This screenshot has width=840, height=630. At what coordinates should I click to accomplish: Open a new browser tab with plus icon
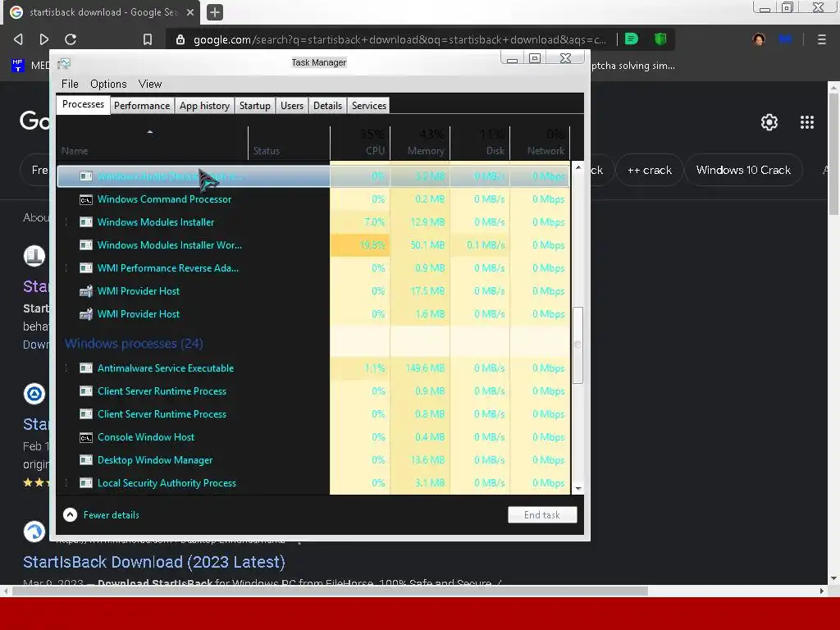point(214,12)
